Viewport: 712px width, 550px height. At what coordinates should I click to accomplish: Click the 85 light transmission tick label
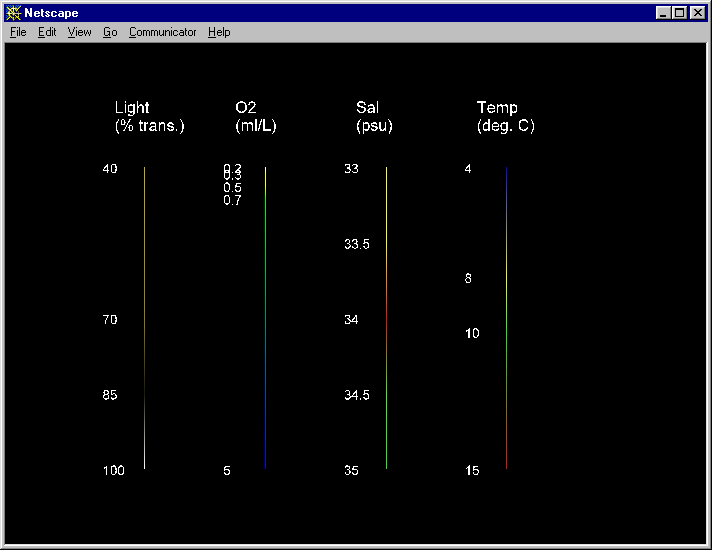[110, 395]
